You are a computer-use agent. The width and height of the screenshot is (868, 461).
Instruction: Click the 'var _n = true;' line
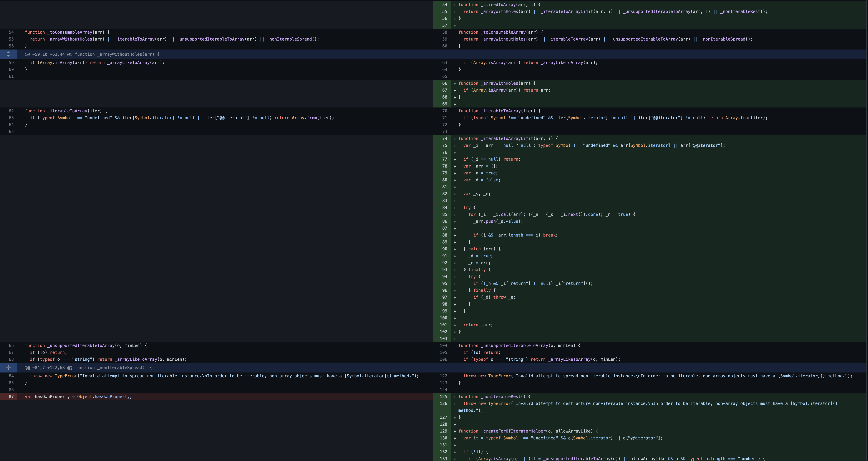click(x=480, y=173)
